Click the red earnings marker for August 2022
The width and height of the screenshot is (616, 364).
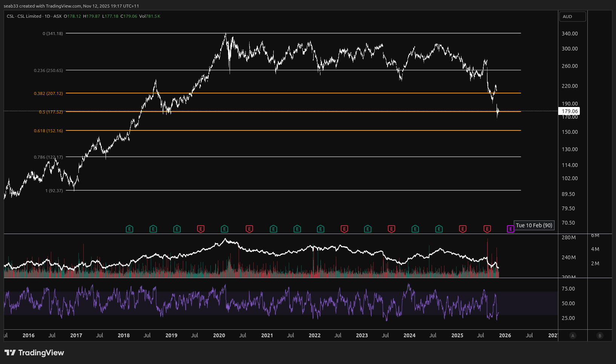(344, 229)
